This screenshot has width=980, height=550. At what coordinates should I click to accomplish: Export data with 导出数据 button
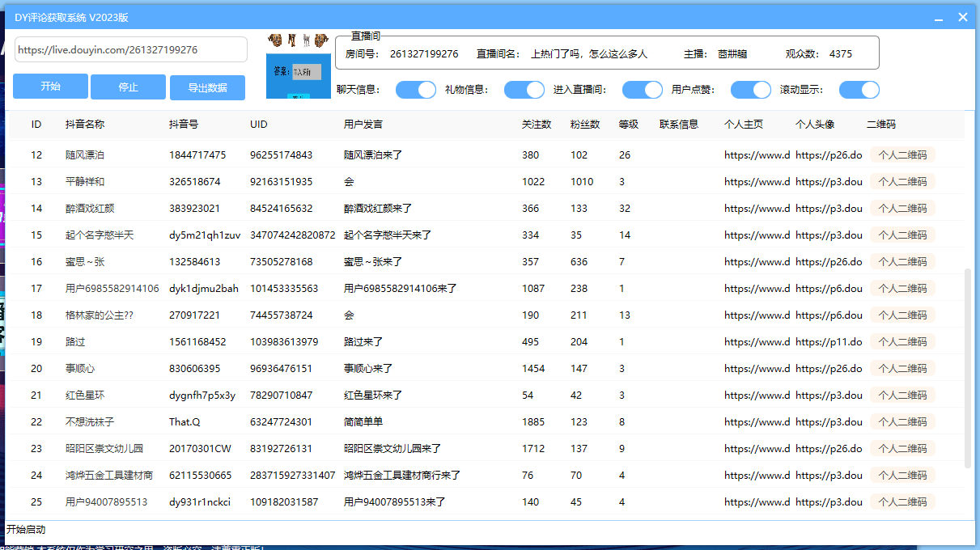207,87
